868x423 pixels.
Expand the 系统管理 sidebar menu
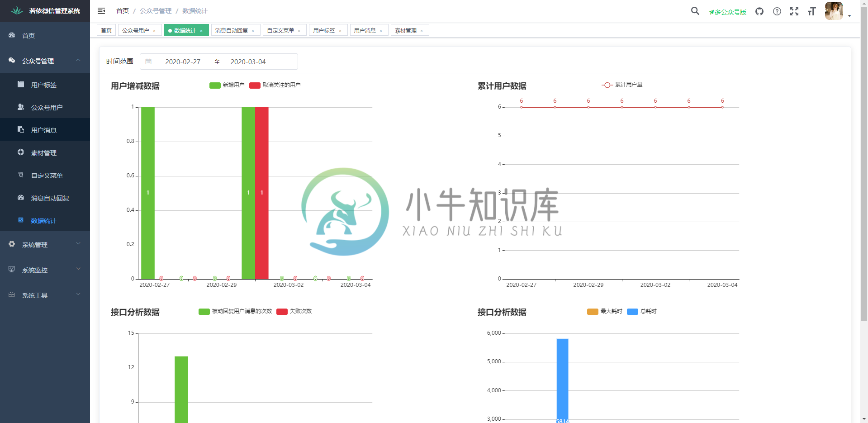pyautogui.click(x=45, y=244)
